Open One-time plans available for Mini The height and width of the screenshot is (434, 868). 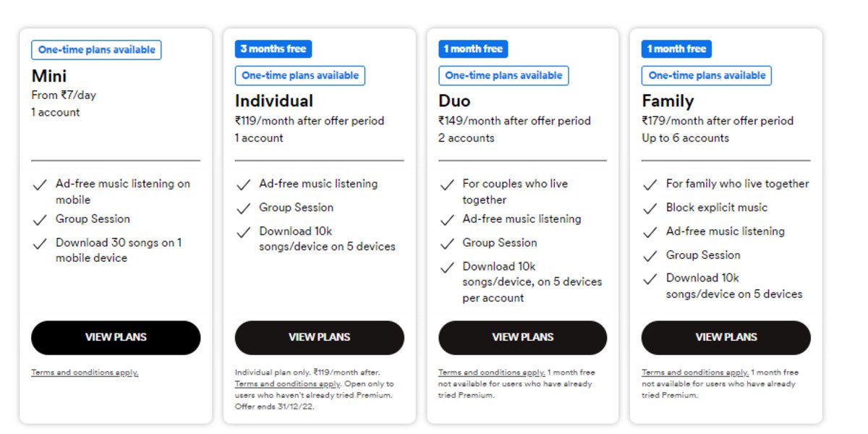click(95, 50)
